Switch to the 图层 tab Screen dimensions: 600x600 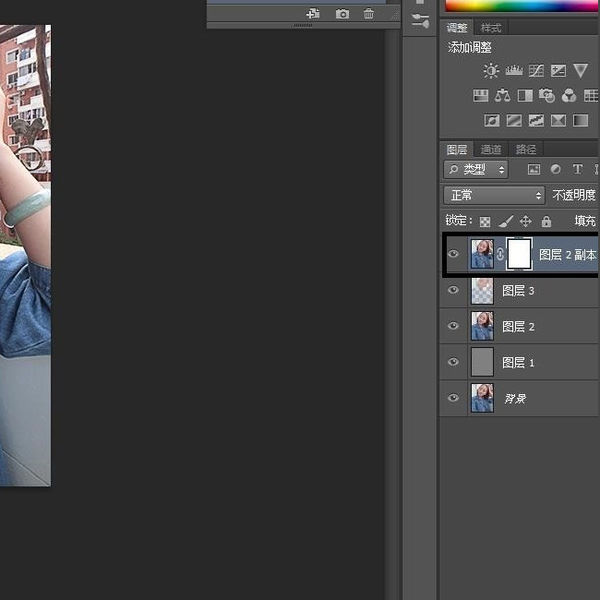tap(457, 149)
